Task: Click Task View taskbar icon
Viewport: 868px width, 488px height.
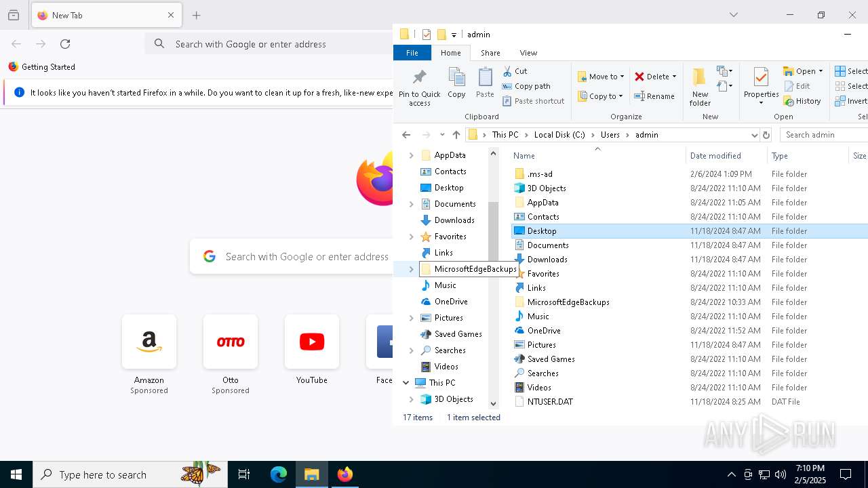Action: [x=244, y=474]
